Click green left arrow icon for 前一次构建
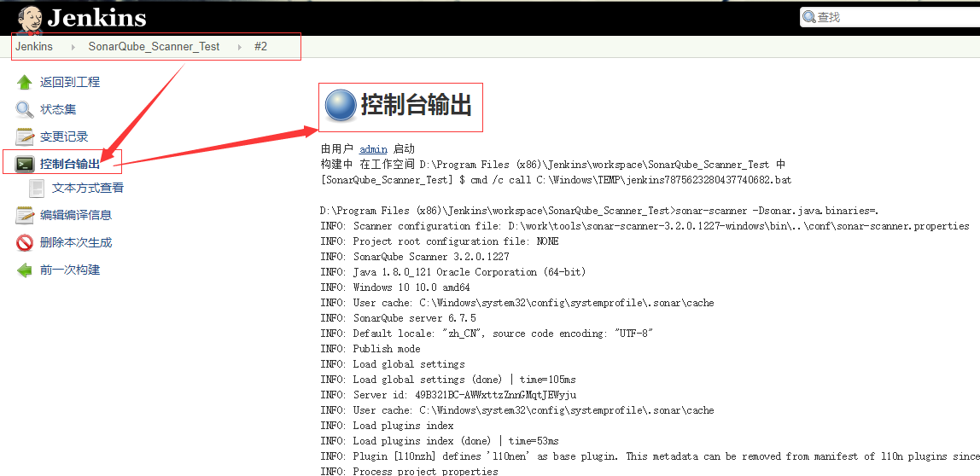The height and width of the screenshot is (476, 980). [25, 270]
